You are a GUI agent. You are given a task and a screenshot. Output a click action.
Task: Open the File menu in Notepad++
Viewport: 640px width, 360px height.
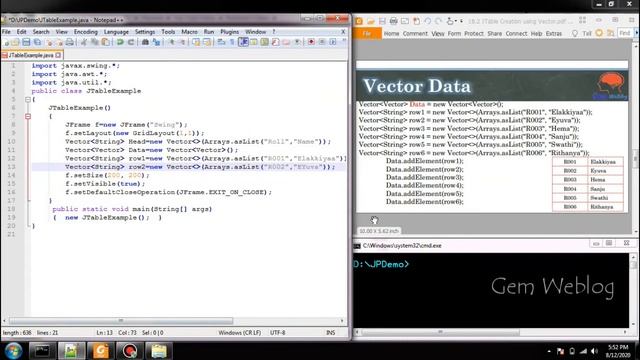point(6,32)
